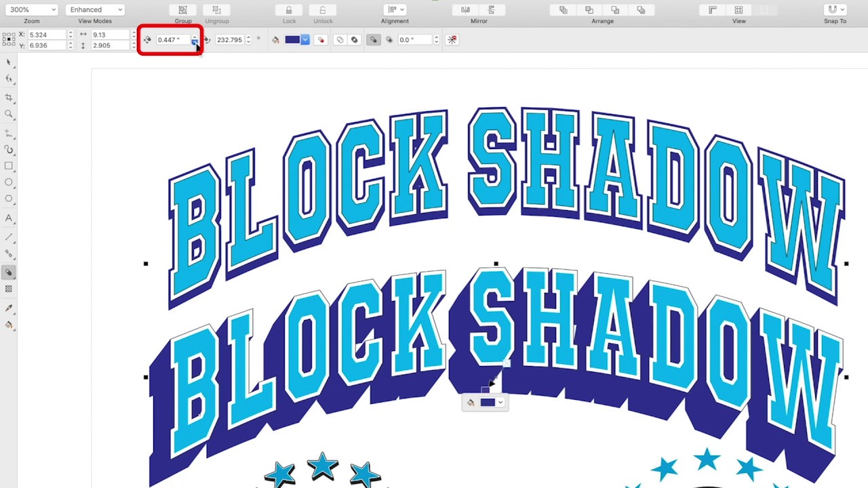868x488 pixels.
Task: Click the X position stepper arrows
Action: coord(71,35)
